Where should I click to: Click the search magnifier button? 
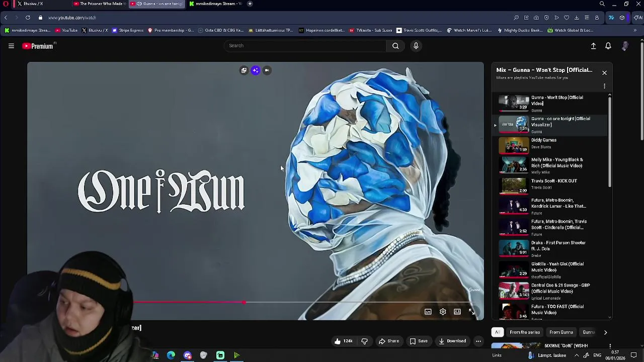click(x=395, y=46)
